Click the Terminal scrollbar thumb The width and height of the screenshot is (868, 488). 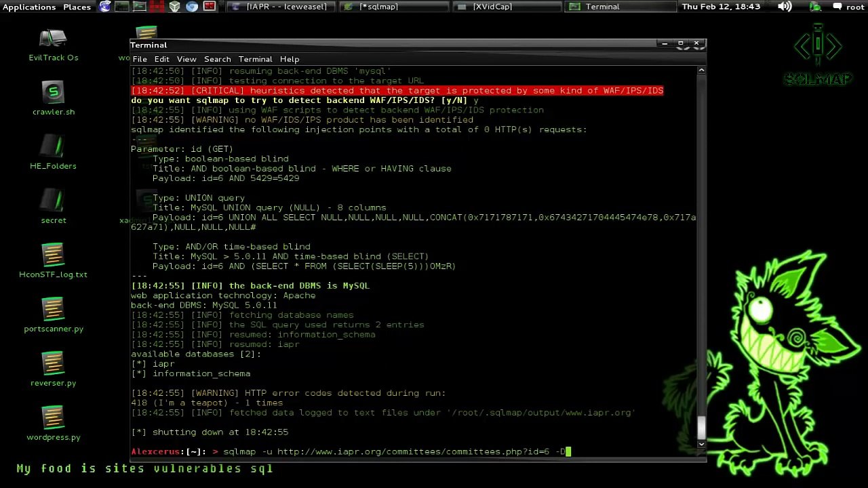tap(701, 426)
